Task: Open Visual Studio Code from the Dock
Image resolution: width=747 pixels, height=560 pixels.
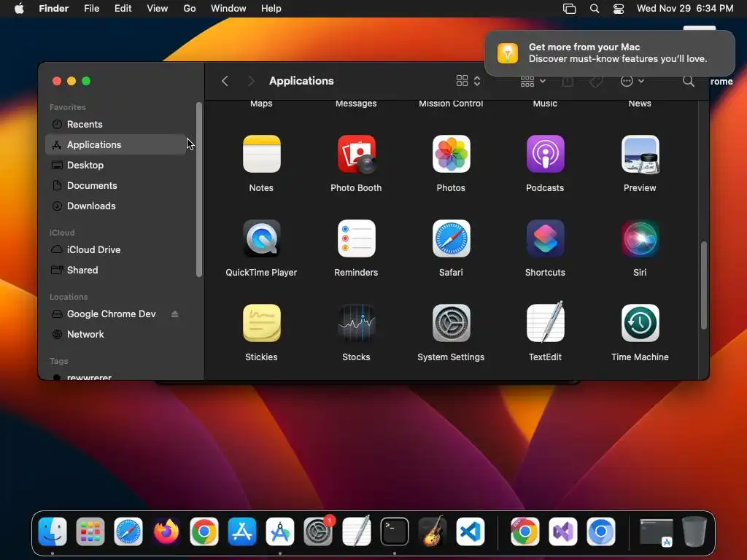Action: [471, 532]
